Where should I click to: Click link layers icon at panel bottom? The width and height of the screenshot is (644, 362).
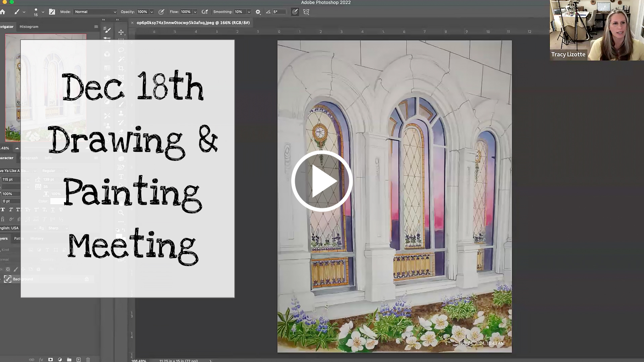pyautogui.click(x=32, y=360)
